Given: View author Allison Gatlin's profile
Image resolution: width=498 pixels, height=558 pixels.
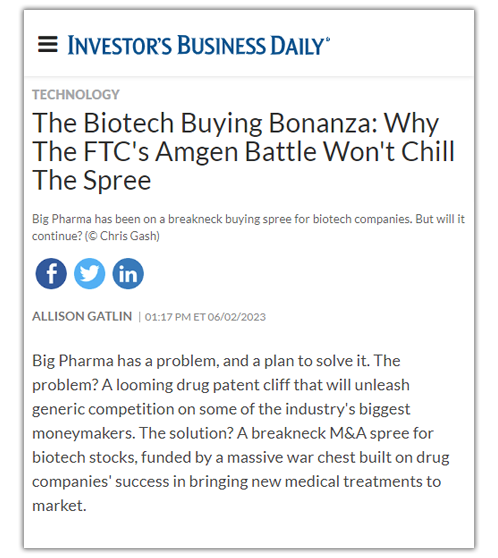Looking at the screenshot, I should tap(82, 316).
